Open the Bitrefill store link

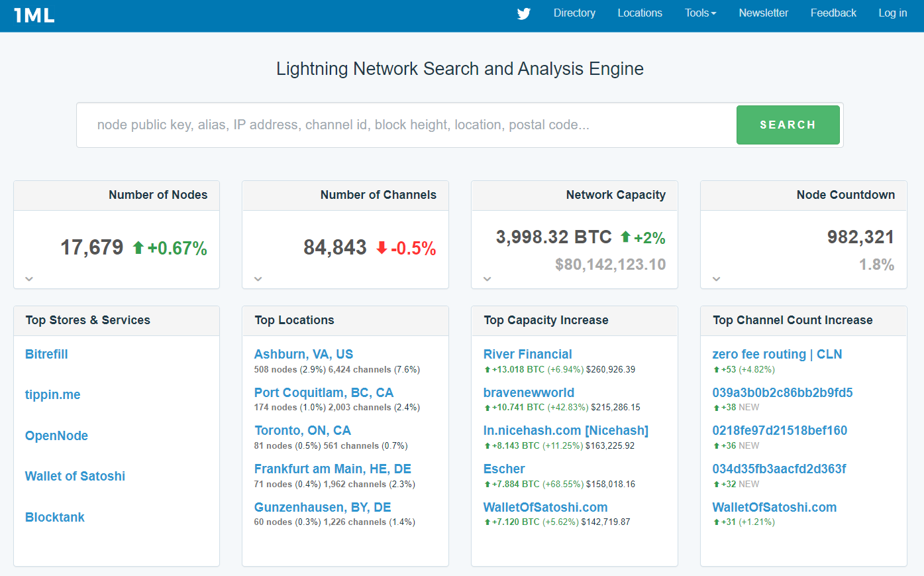(x=46, y=354)
